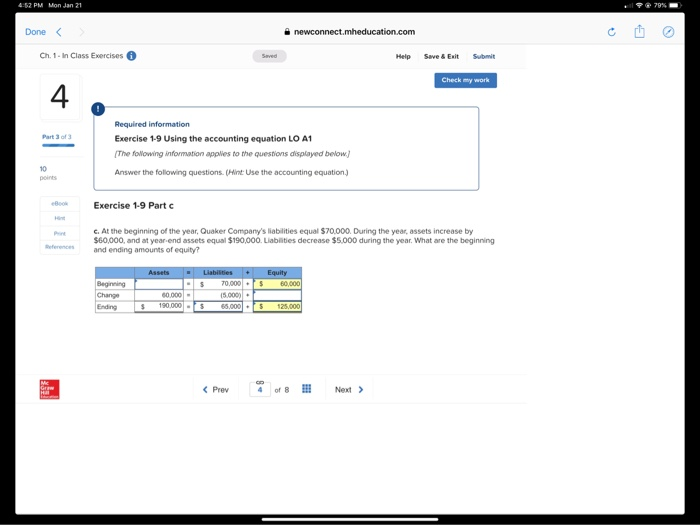Go to the next question
Viewport: 700px width, 525px height.
[349, 390]
